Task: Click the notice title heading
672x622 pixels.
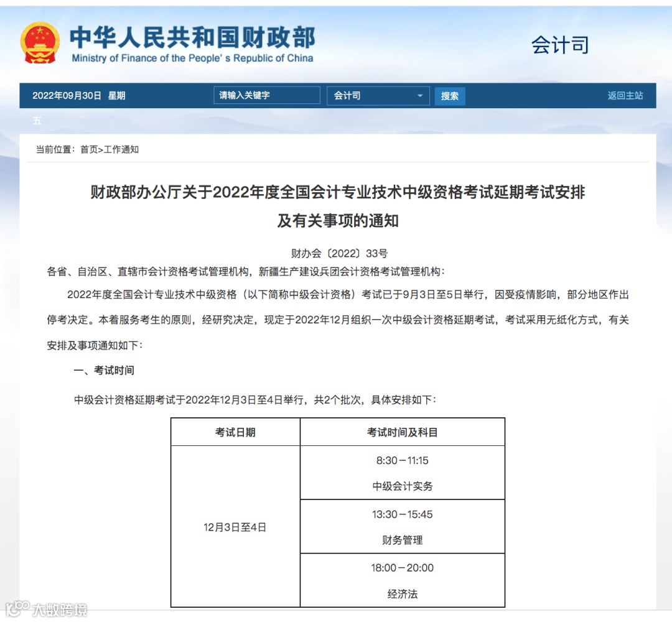Action: (337, 192)
